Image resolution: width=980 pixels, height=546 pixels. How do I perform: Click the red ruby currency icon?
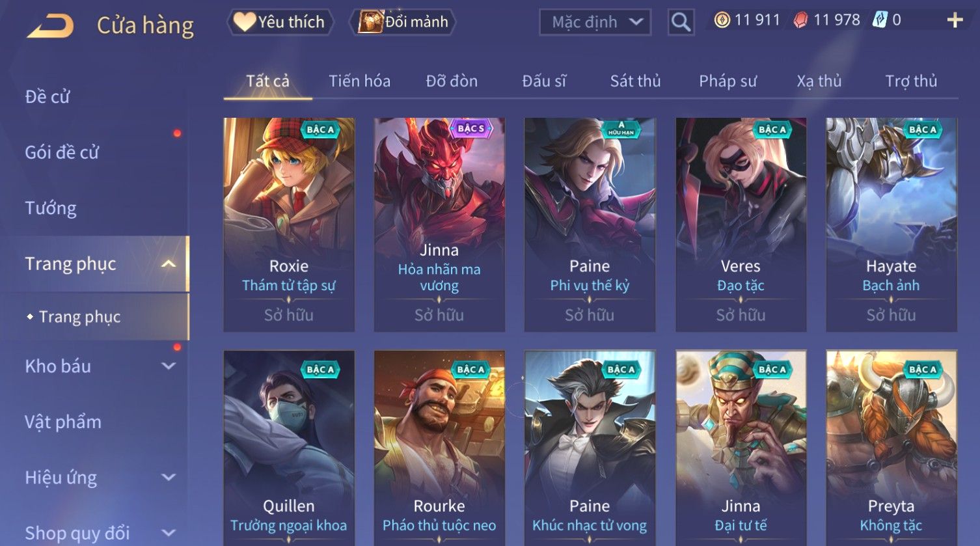[801, 20]
